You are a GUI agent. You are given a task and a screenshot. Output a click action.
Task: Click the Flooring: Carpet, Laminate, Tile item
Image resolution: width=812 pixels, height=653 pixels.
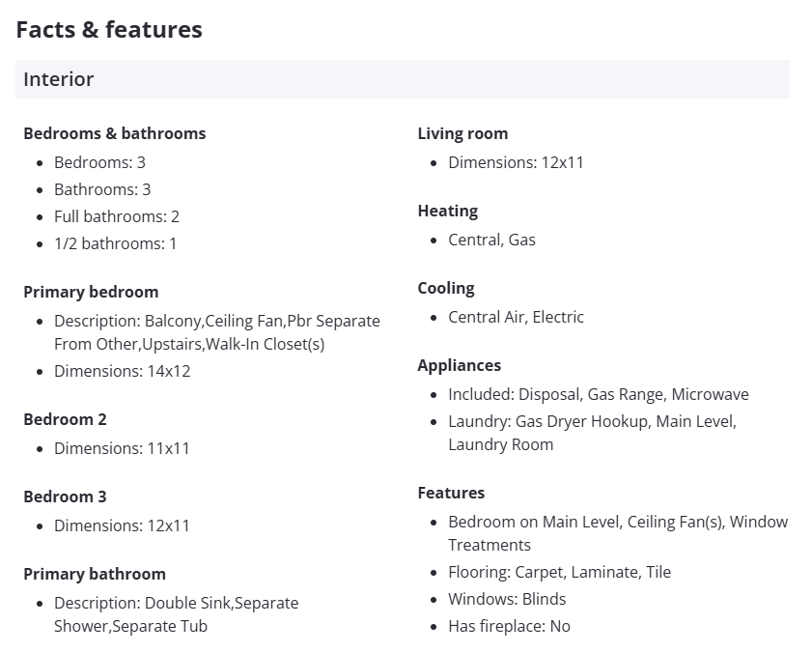(x=559, y=572)
